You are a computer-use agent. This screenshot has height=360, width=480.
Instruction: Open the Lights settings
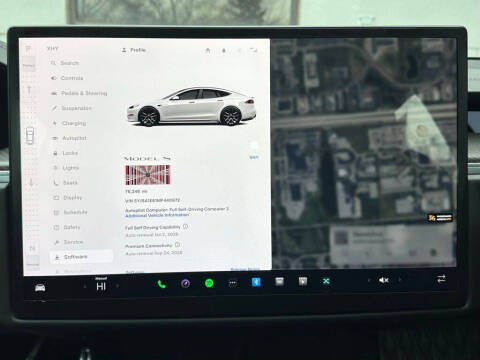coord(66,168)
